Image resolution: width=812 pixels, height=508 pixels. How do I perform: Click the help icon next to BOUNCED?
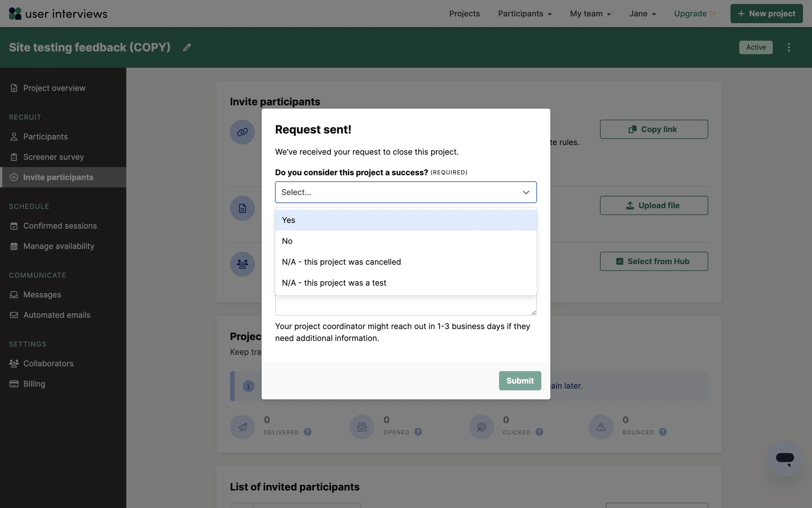[663, 432]
